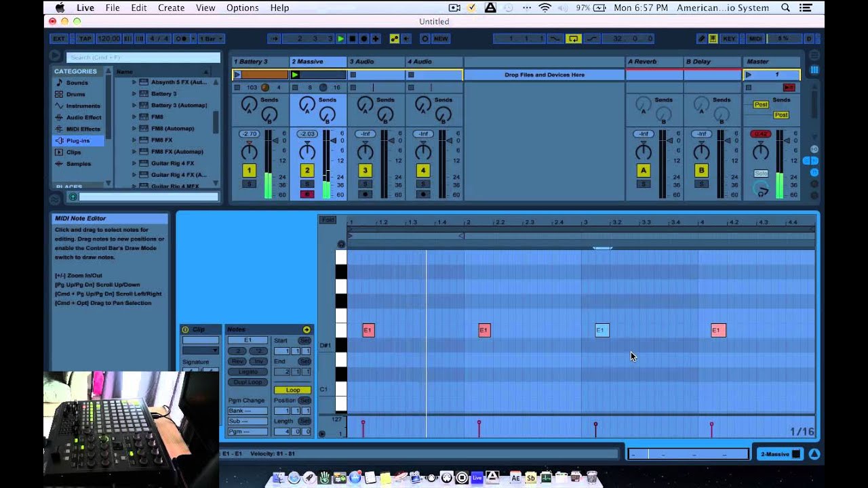Toggle track 2 Massive activator button

[307, 171]
